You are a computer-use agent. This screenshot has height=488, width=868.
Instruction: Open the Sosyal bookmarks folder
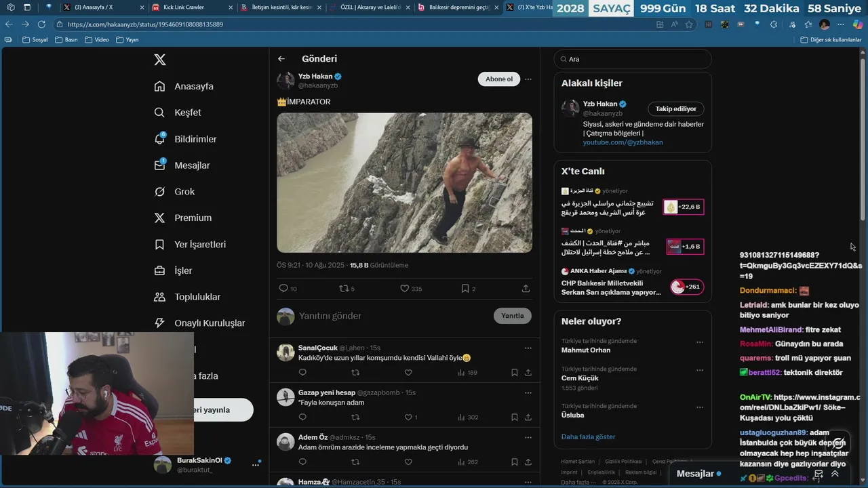point(35,39)
